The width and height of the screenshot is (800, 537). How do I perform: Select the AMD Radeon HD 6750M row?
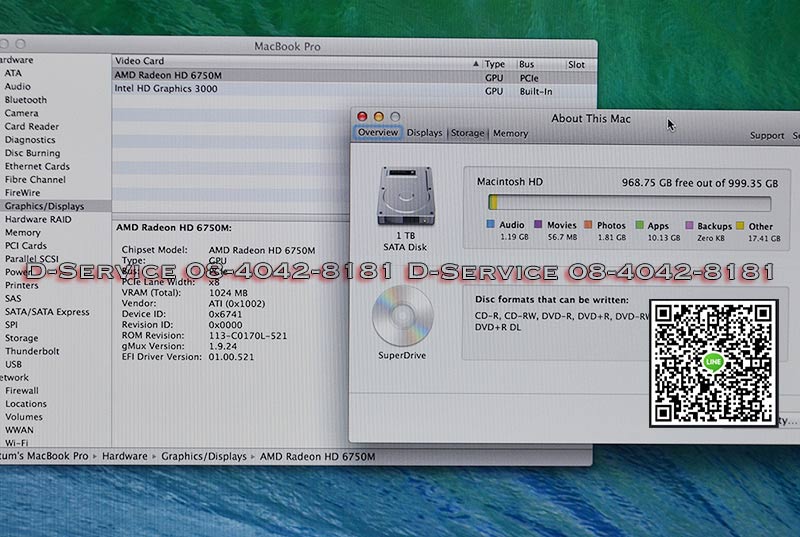(x=354, y=75)
